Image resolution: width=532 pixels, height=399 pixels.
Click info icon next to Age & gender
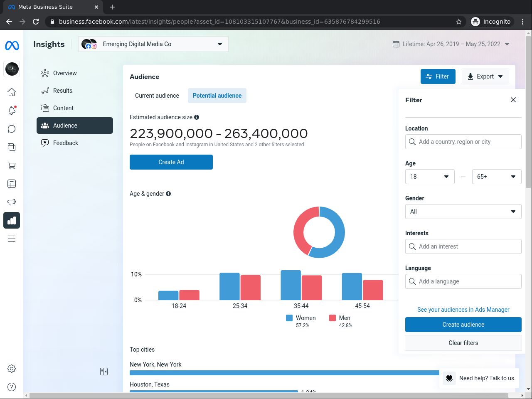pyautogui.click(x=168, y=194)
